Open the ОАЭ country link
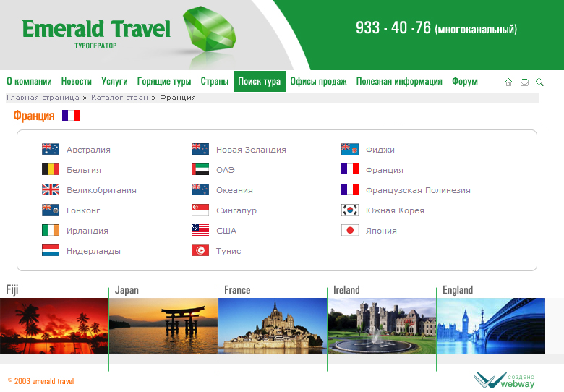564x392 pixels. (x=225, y=170)
